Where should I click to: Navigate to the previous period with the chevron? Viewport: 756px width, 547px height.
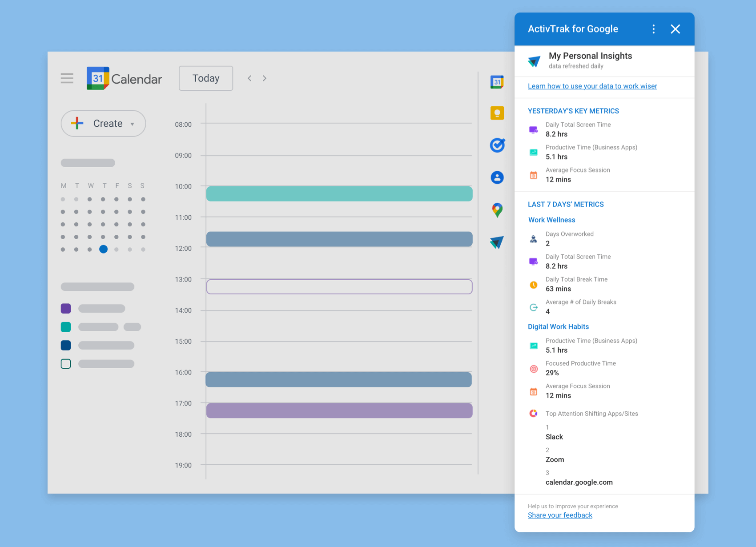click(249, 78)
